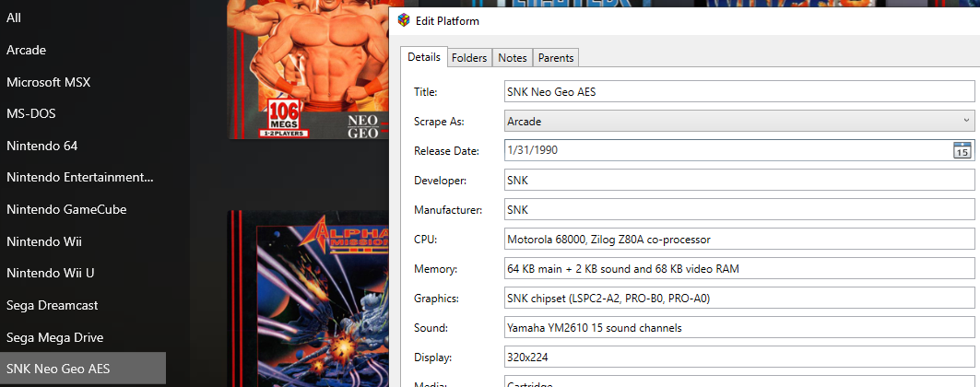The height and width of the screenshot is (387, 980).
Task: Open the Scrape As dropdown
Action: 739,121
